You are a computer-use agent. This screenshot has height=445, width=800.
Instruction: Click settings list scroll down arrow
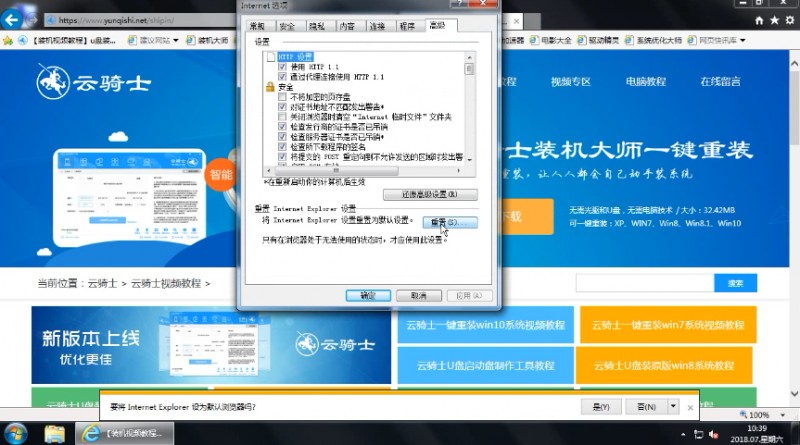469,160
